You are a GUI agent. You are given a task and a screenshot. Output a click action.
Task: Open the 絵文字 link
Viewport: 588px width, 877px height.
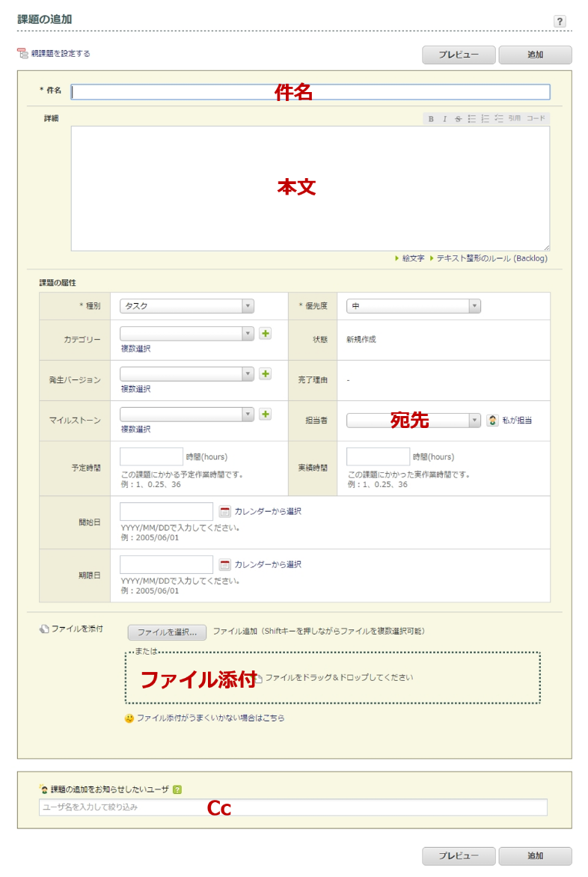[x=413, y=258]
